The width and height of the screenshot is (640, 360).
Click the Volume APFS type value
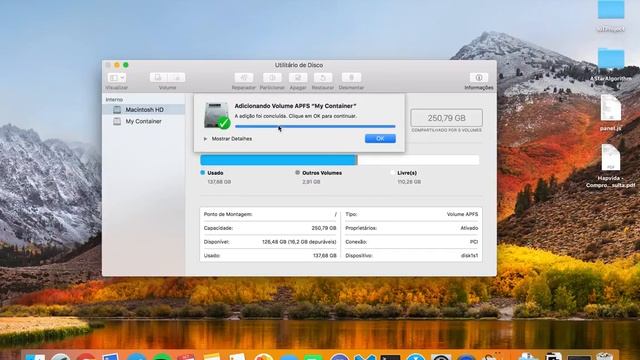tap(462, 214)
